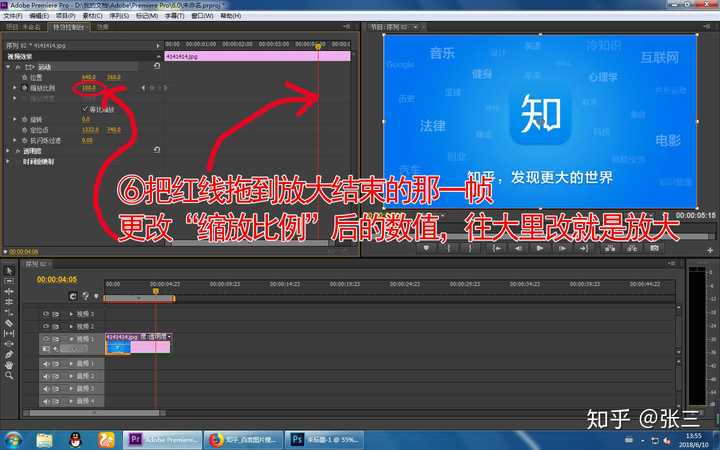The image size is (720, 450).
Task: Select the Selection arrow tool
Action: pyautogui.click(x=9, y=271)
